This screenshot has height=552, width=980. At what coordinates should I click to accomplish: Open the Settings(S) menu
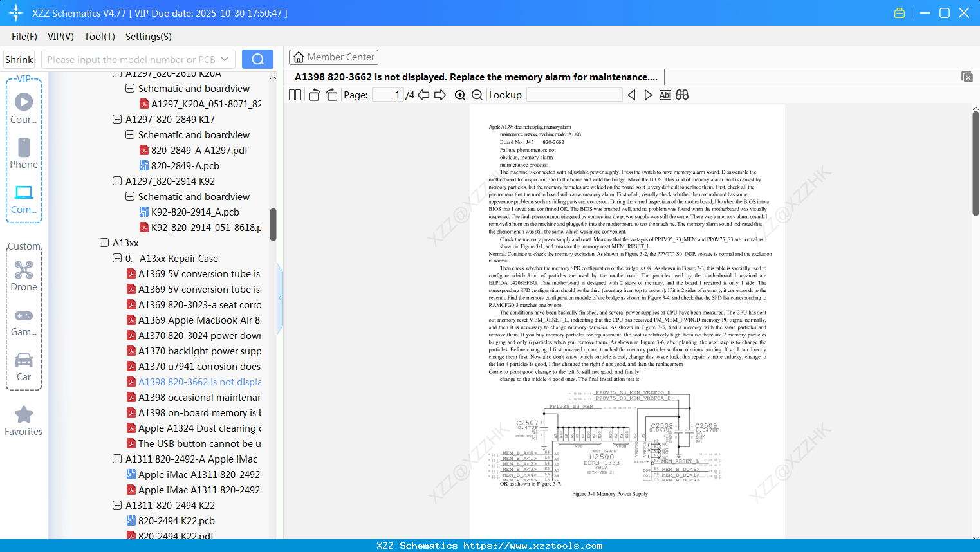149,37
